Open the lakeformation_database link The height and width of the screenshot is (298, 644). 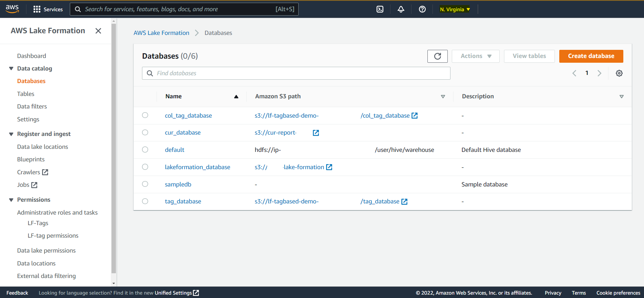pos(198,167)
